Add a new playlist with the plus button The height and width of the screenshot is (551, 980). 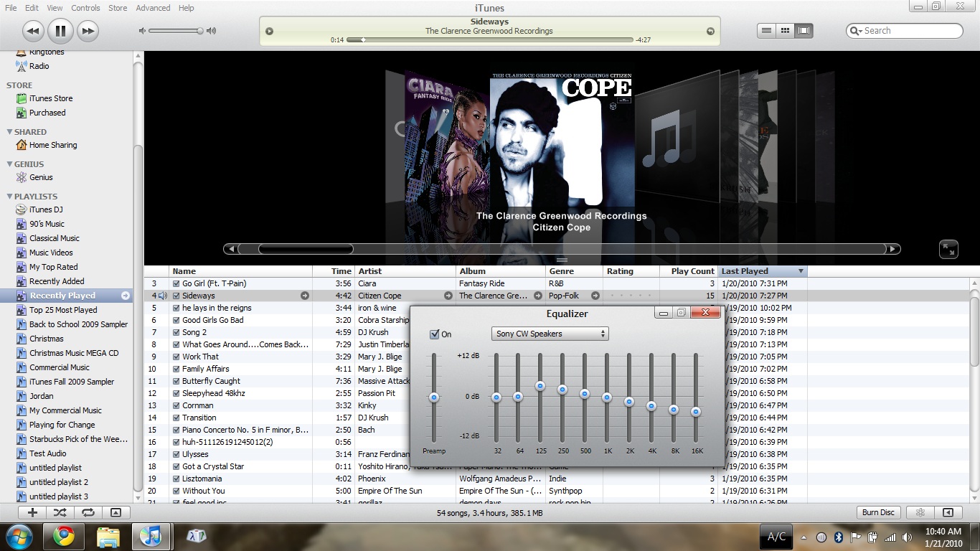(x=32, y=512)
